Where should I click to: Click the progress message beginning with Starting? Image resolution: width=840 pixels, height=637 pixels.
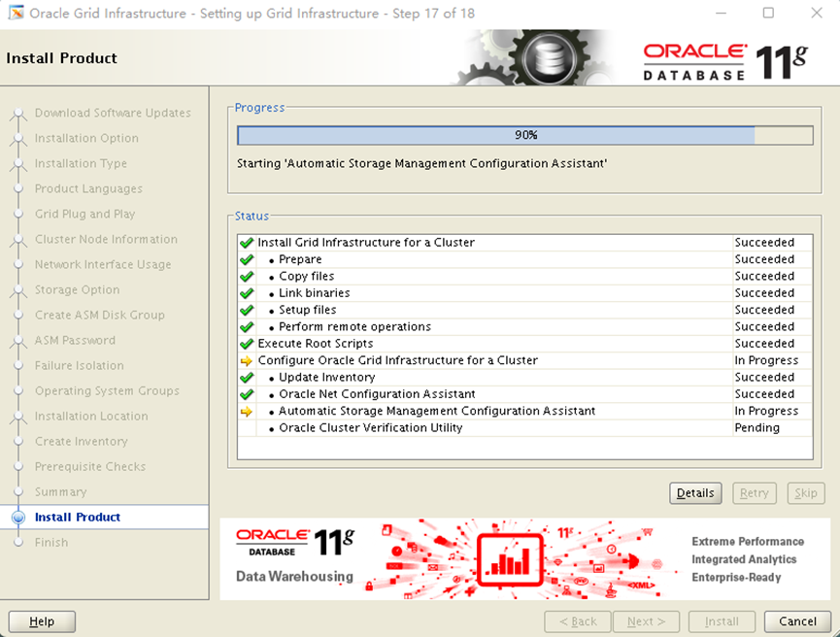pyautogui.click(x=422, y=163)
